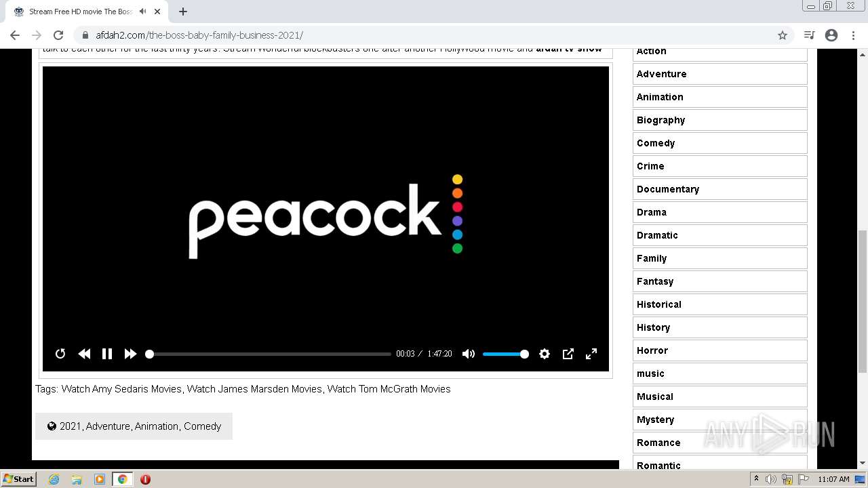Image resolution: width=868 pixels, height=488 pixels.
Task: Open File Explorer from taskbar
Action: click(x=77, y=479)
